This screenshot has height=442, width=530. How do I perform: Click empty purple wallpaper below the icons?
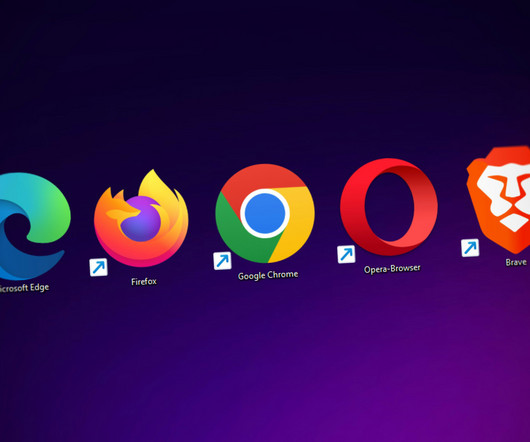coord(265,365)
